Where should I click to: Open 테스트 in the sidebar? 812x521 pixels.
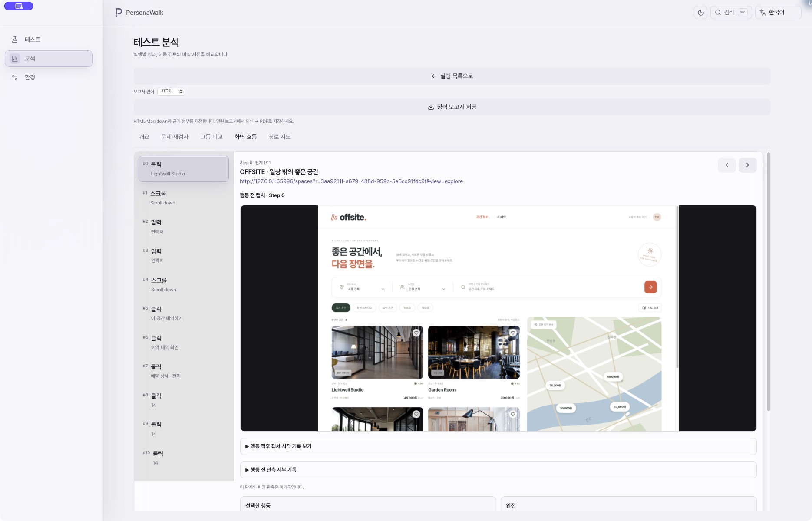tap(49, 40)
